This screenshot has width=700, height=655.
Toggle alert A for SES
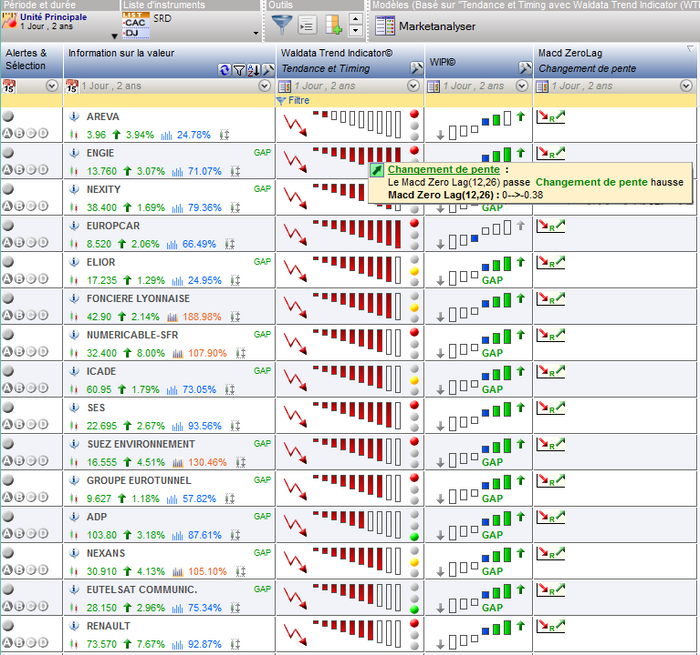tap(8, 424)
